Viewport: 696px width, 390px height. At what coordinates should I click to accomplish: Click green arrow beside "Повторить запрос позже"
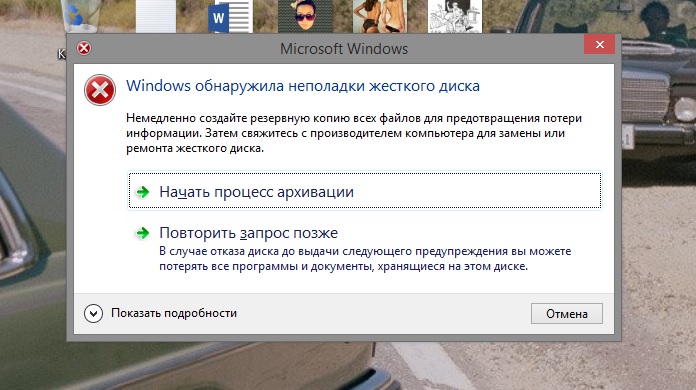[142, 233]
